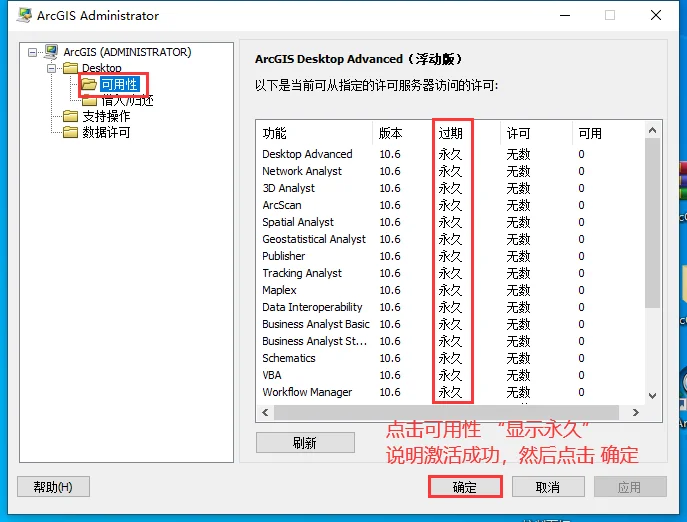687x522 pixels.
Task: Click the open folder icon beside 可用性
Action: [x=89, y=84]
